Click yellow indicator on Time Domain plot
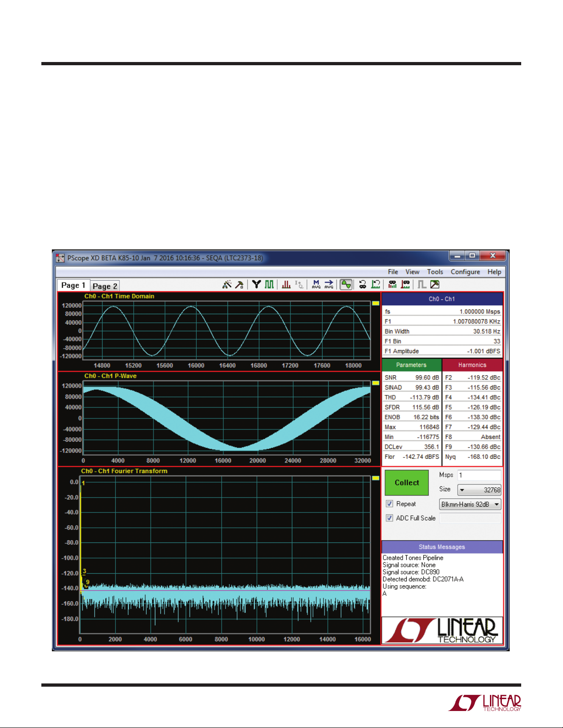Viewport: 563px width, 728px height. [x=375, y=304]
